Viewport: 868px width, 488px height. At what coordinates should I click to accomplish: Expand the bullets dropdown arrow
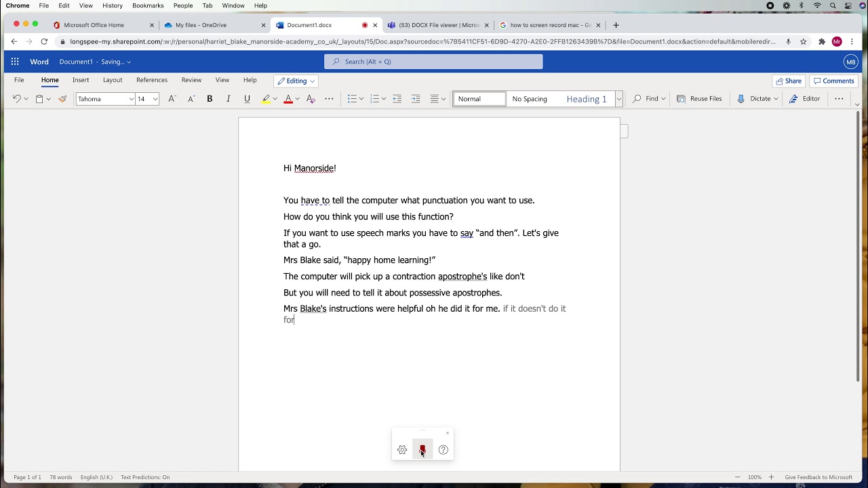[361, 99]
